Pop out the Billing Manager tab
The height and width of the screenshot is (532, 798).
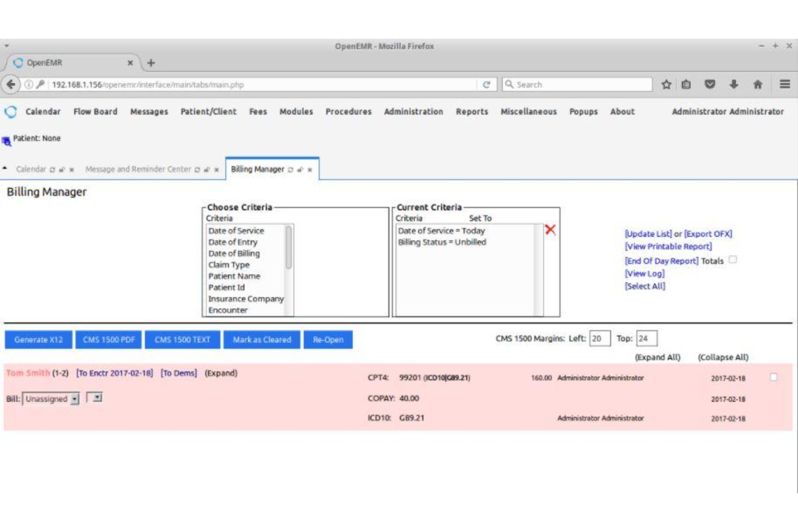click(299, 169)
